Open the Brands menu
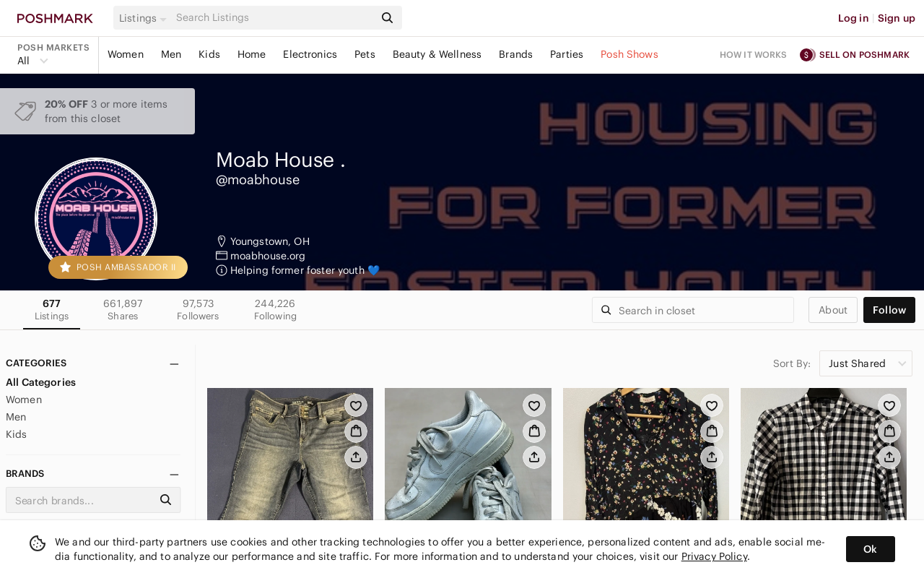The width and height of the screenshot is (924, 578). pyautogui.click(x=515, y=54)
